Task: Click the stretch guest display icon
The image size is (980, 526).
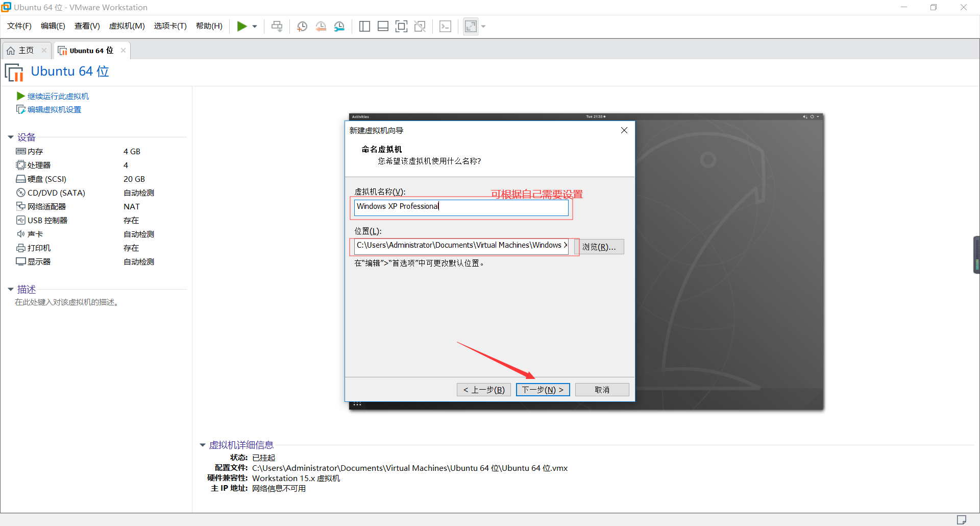Action: [471, 26]
